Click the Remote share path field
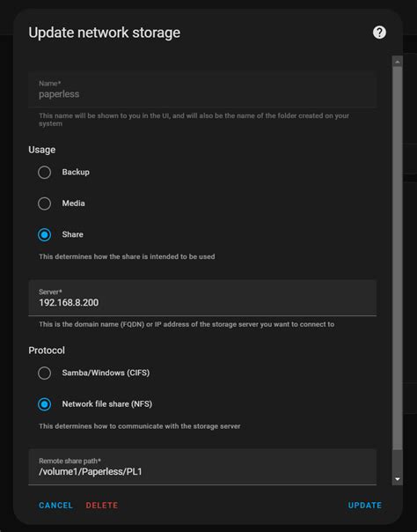Screen dimensions: 417x532 pyautogui.click(x=202, y=467)
